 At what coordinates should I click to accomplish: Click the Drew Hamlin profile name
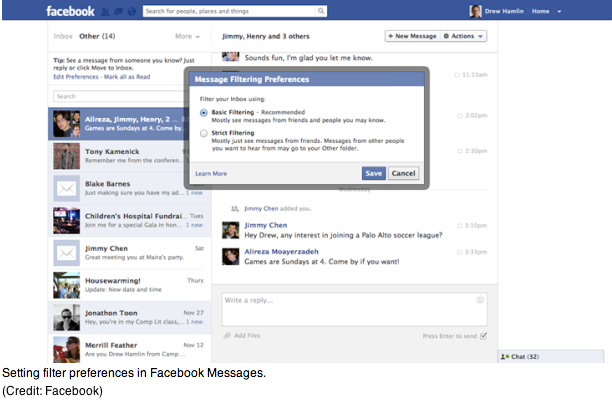click(x=504, y=11)
